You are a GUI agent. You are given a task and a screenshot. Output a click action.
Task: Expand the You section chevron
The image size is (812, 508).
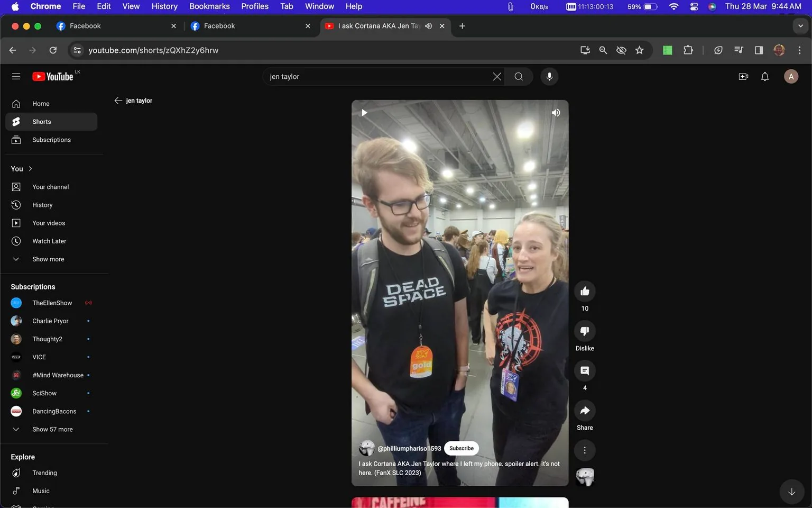[x=30, y=168]
